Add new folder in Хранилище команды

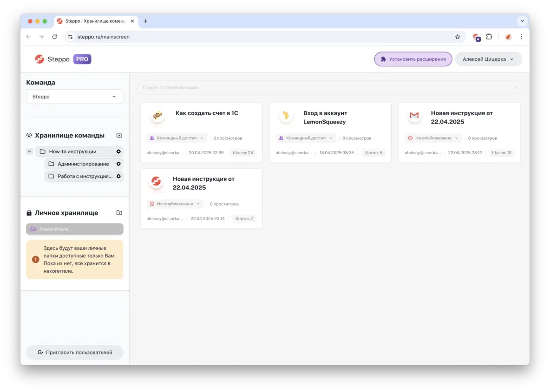tap(119, 135)
